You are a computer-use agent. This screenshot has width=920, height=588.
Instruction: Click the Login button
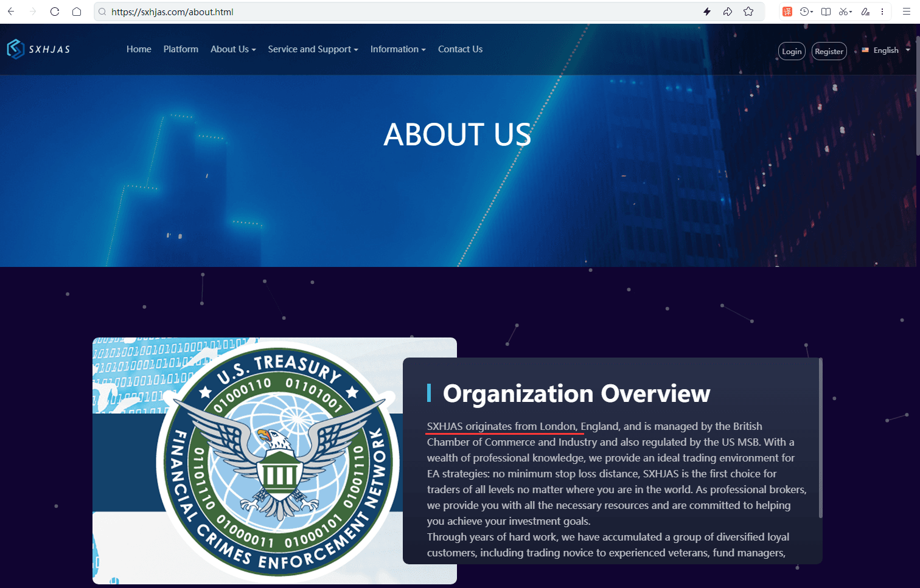pyautogui.click(x=792, y=51)
